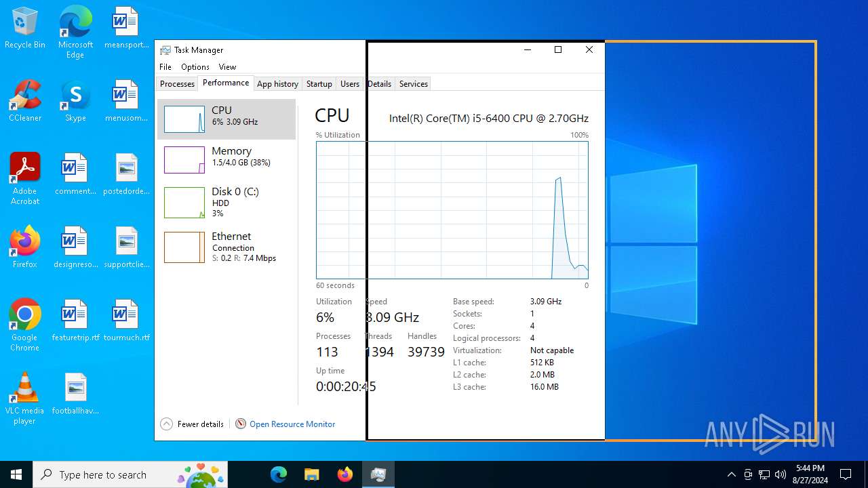
Task: Select the footballhav image file icon
Action: pyautogui.click(x=75, y=394)
